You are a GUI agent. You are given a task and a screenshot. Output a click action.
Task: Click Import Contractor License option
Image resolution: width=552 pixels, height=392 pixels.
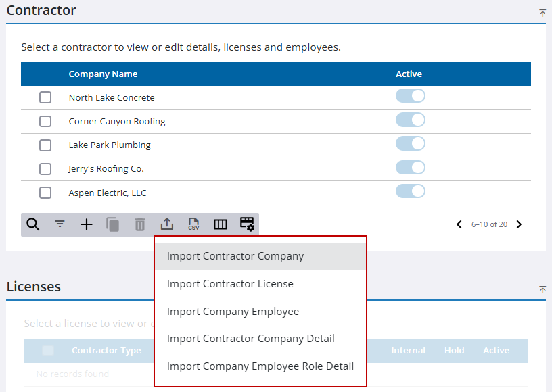[230, 284]
